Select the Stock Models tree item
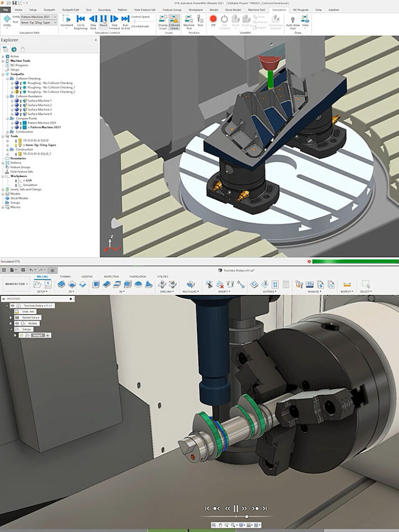The height and width of the screenshot is (532, 399). click(x=19, y=198)
